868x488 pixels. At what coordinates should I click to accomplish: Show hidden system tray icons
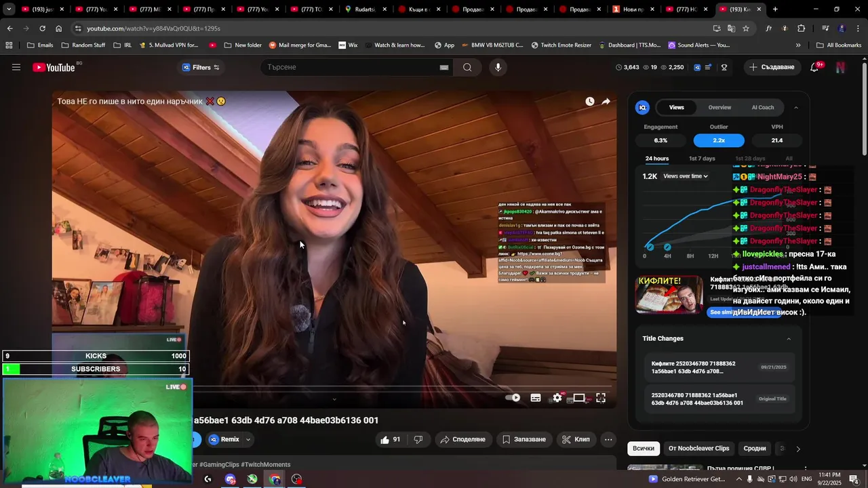coord(739,479)
